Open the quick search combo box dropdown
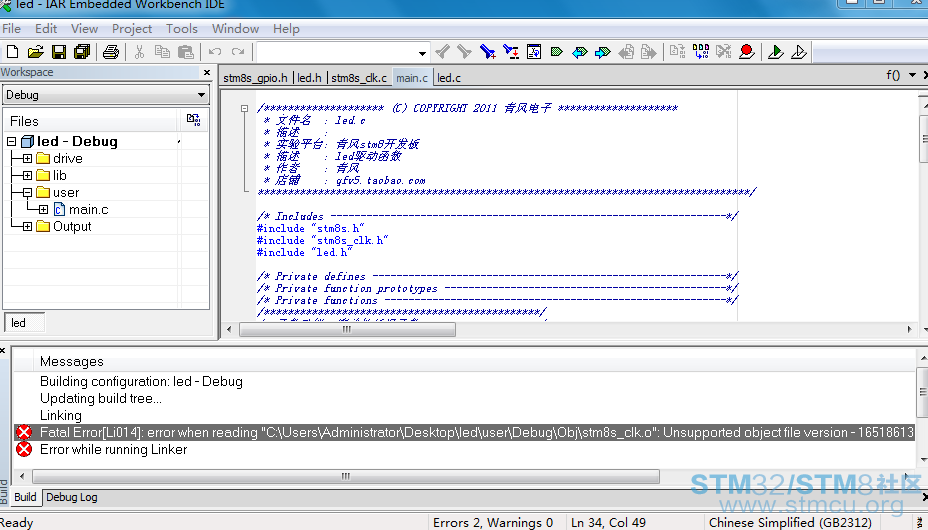This screenshot has width=928, height=530. [422, 53]
